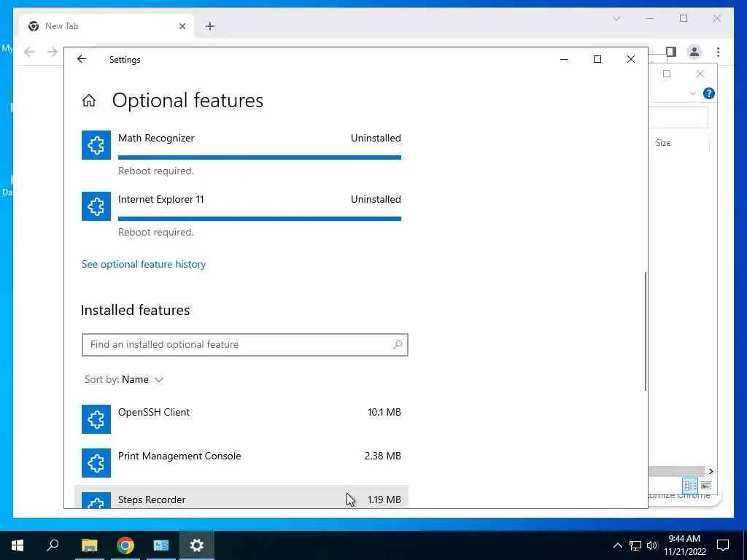Screen dimensions: 747x560
Task: Select the Print Management Console feature
Action: [241, 463]
